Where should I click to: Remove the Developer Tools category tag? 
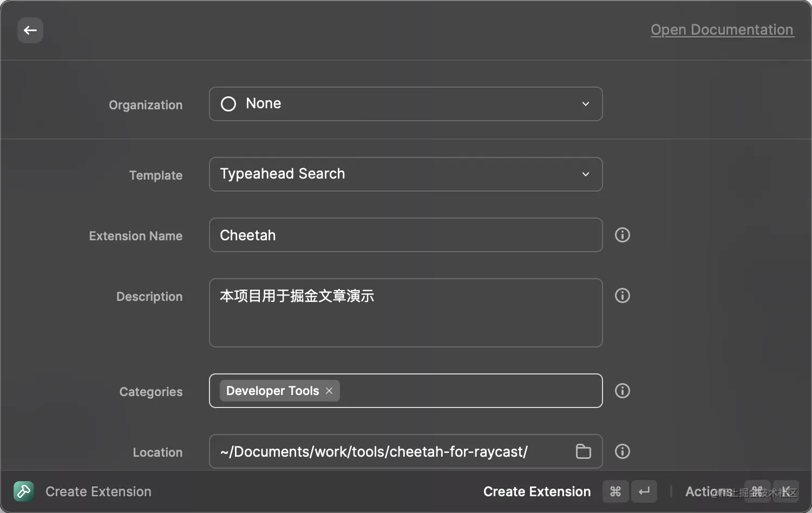(x=329, y=391)
